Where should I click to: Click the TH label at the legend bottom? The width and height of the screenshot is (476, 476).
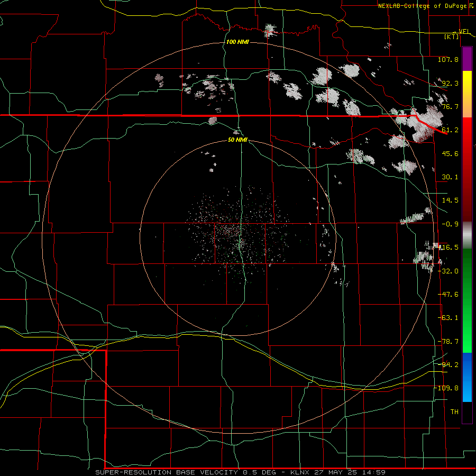coord(454,412)
